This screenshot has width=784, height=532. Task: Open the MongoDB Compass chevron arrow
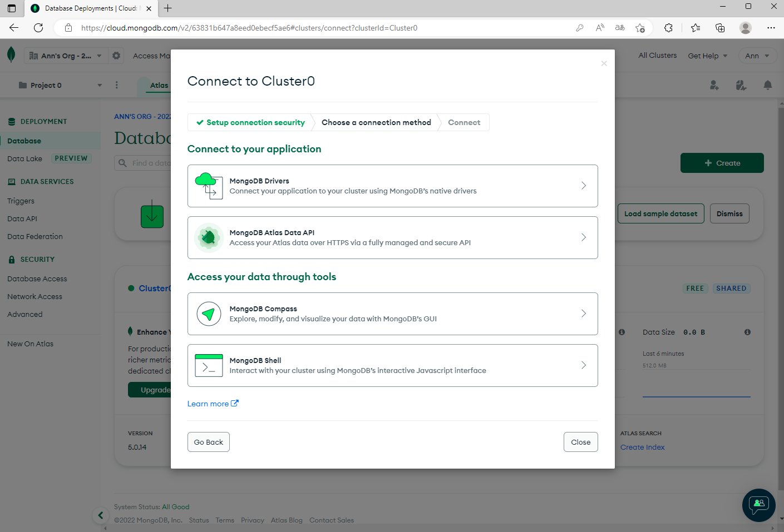coord(584,314)
